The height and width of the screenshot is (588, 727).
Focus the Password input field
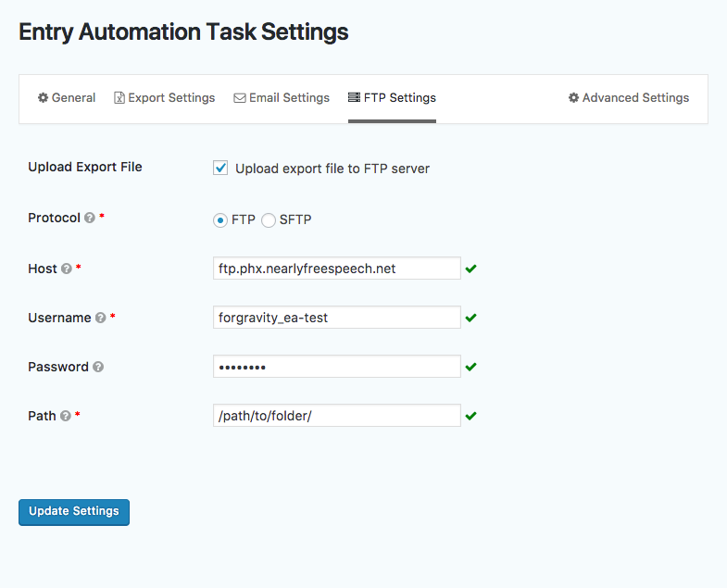(x=337, y=367)
